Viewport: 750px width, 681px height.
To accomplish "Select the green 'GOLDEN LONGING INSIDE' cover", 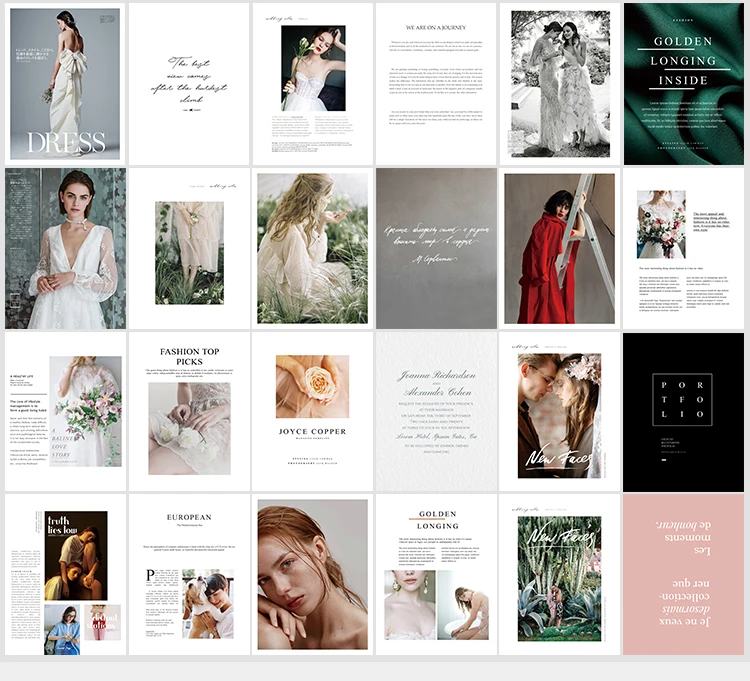I will tap(684, 84).
